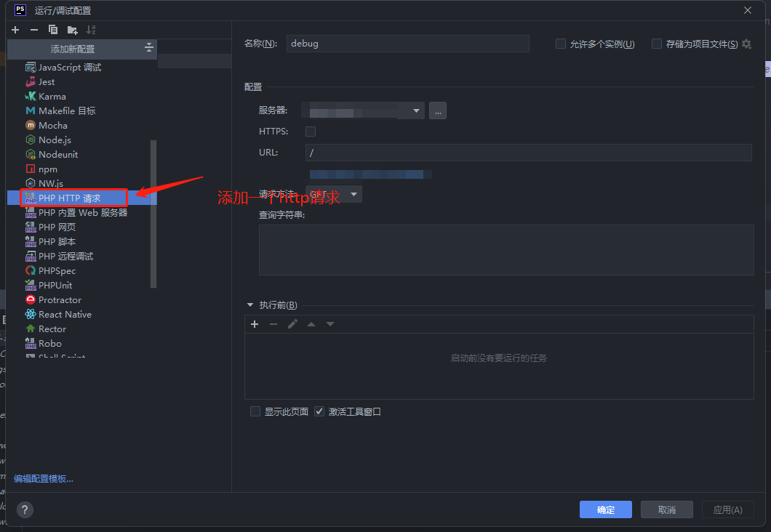Open settings gear beside 存储为项目文件
Image resolution: width=771 pixels, height=532 pixels.
pos(746,44)
